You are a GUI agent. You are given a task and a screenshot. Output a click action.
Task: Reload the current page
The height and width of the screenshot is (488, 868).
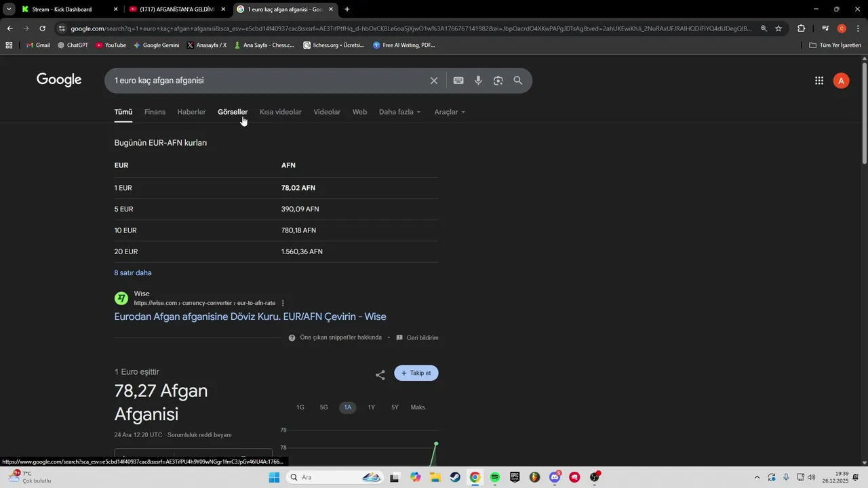pyautogui.click(x=42, y=28)
